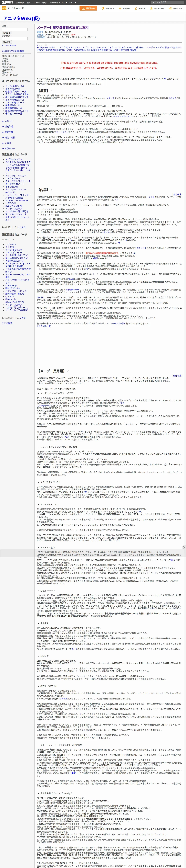Click 登録/ログイン toolbar item
Screen dimensions: 186x868
tap(177, 8)
